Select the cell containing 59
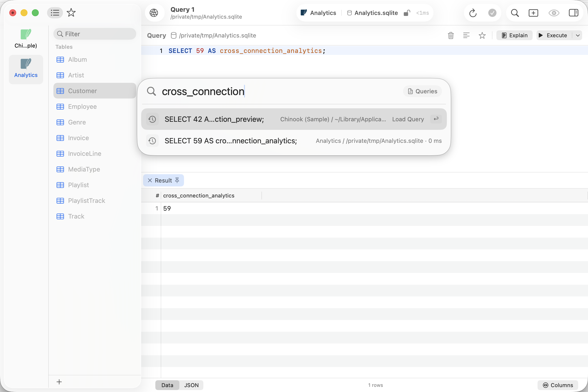This screenshot has height=392, width=588. pos(211,208)
